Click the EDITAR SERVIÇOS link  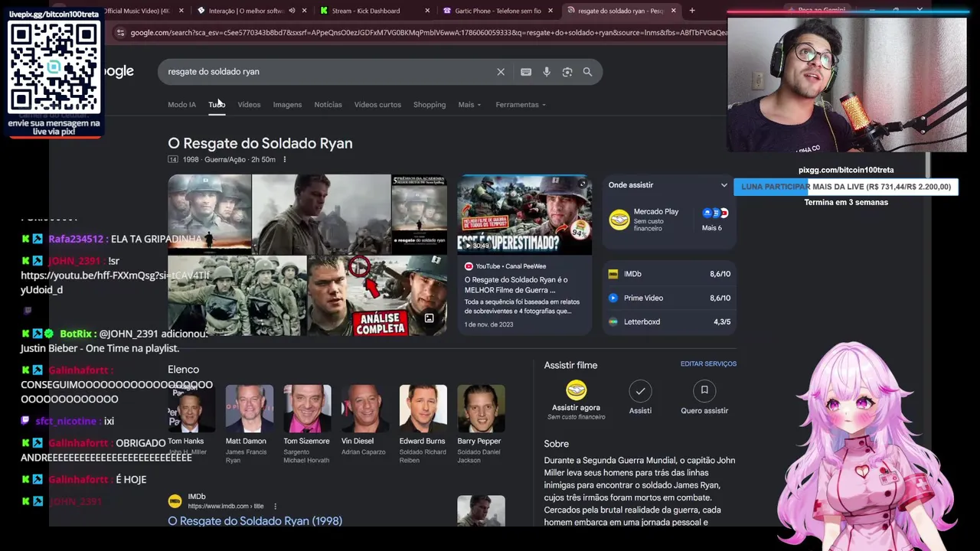(x=708, y=364)
